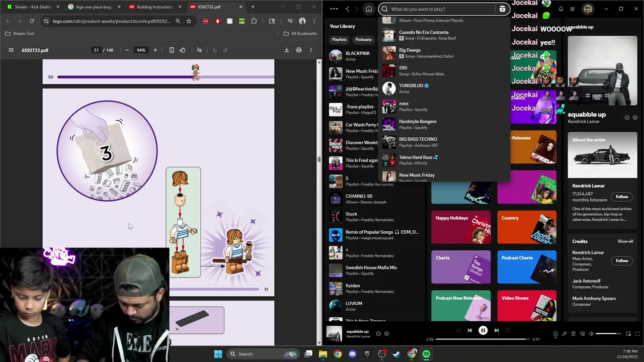Pause the current Spotify song
This screenshot has width=644, height=362.
pos(483,330)
